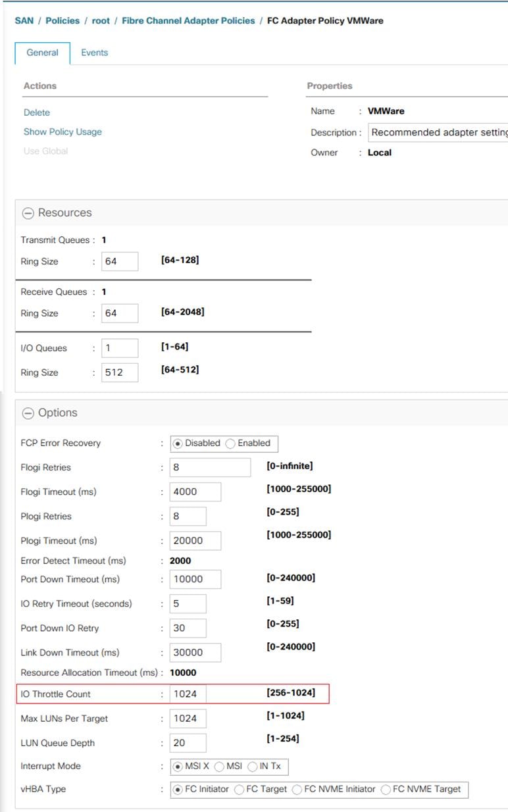Select the General tab
Image resolution: width=508 pixels, height=812 pixels.
pos(42,53)
